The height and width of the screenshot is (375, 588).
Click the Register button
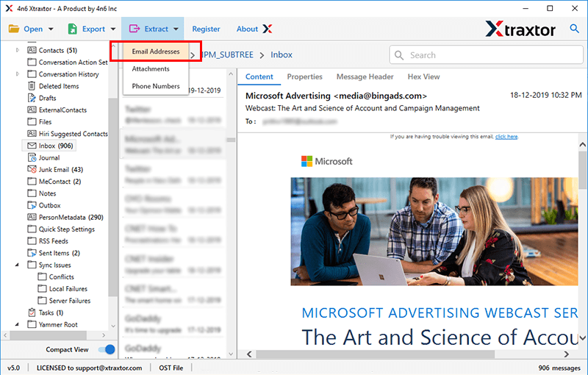[x=206, y=29]
